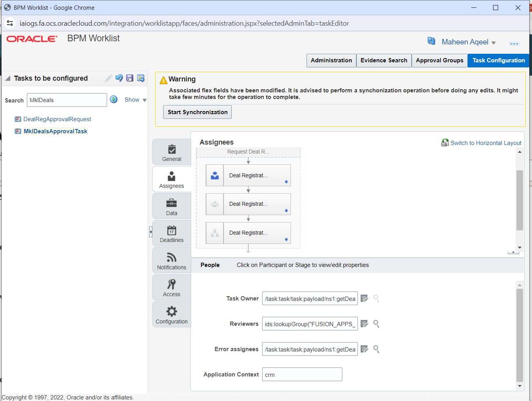Image resolution: width=532 pixels, height=401 pixels.
Task: Open the DealRegApprovalRequest task link
Action: 57,119
